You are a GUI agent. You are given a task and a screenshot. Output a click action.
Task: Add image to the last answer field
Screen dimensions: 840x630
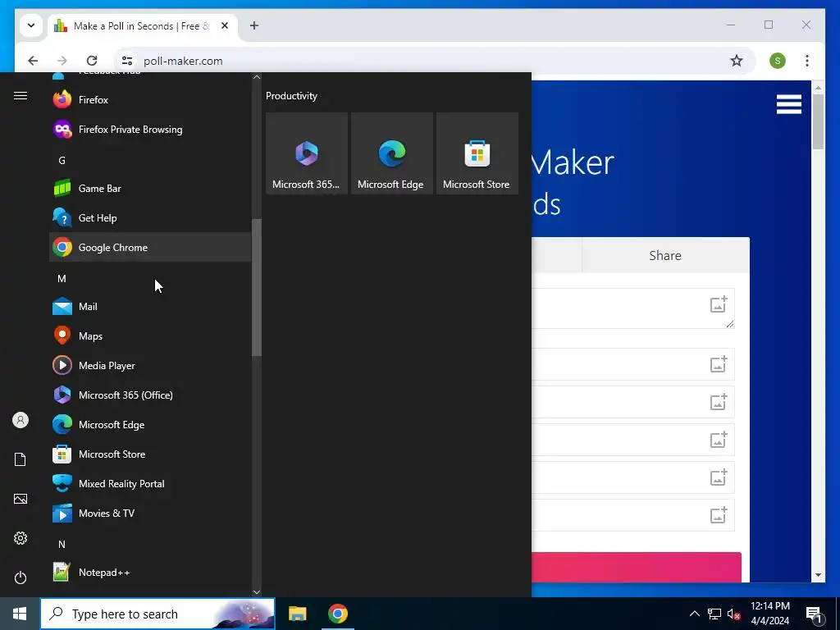(719, 515)
